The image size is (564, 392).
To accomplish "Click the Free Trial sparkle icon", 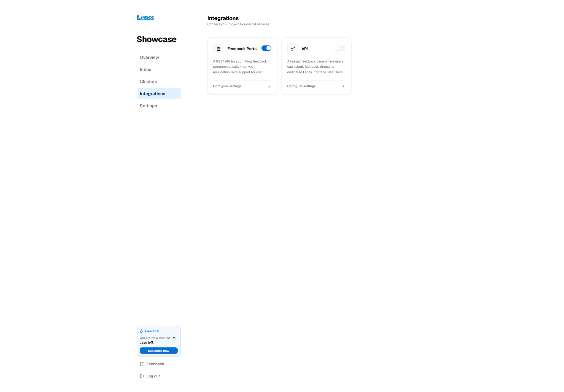I will [142, 331].
